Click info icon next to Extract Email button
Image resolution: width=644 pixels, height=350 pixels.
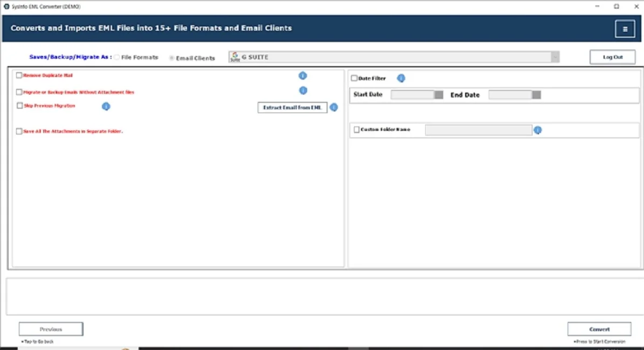334,107
